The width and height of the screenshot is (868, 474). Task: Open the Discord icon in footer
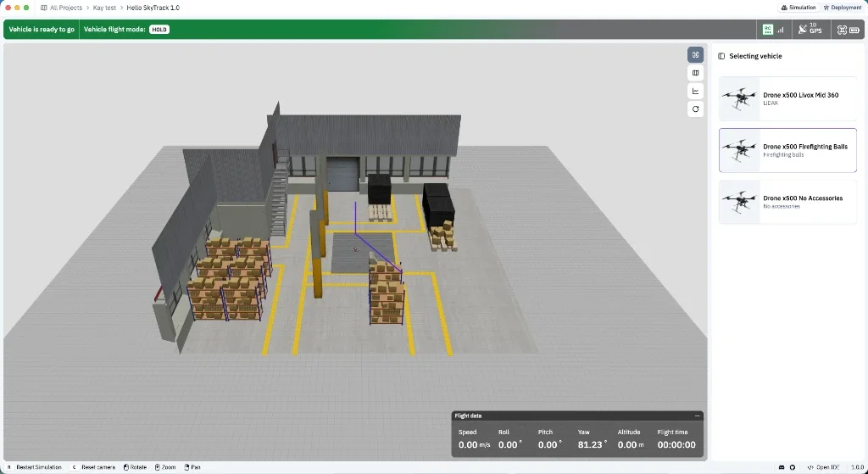[x=781, y=467]
